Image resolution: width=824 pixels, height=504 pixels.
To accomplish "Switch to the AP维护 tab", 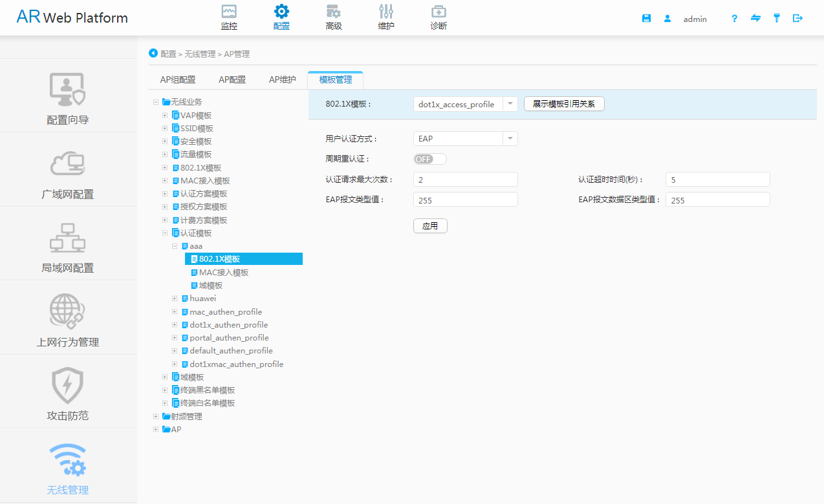I will click(x=283, y=80).
